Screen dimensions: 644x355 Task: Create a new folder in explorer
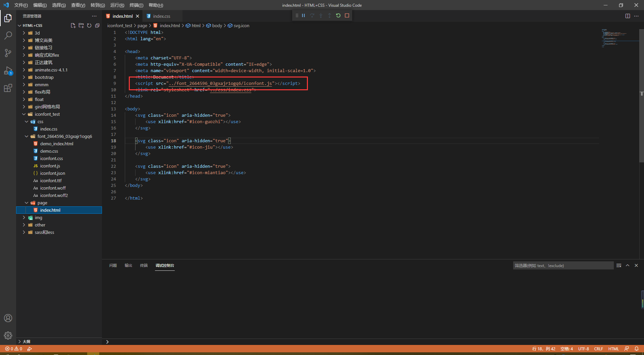[x=81, y=26]
